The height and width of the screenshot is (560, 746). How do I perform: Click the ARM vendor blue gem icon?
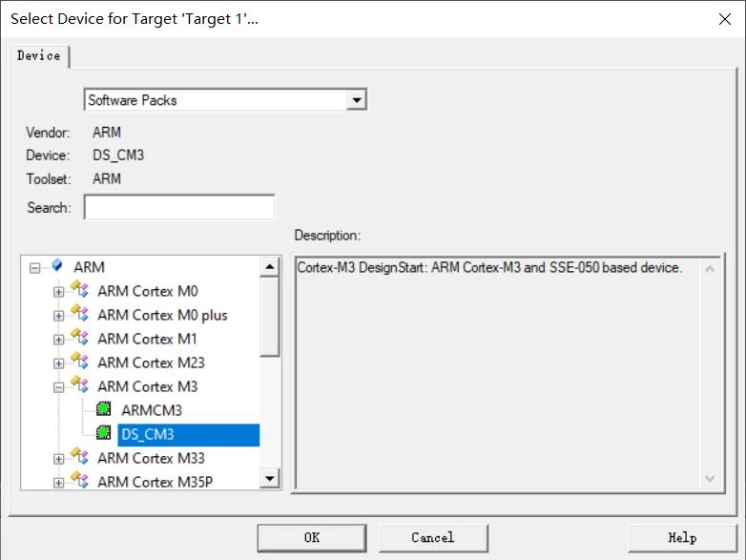point(57,265)
